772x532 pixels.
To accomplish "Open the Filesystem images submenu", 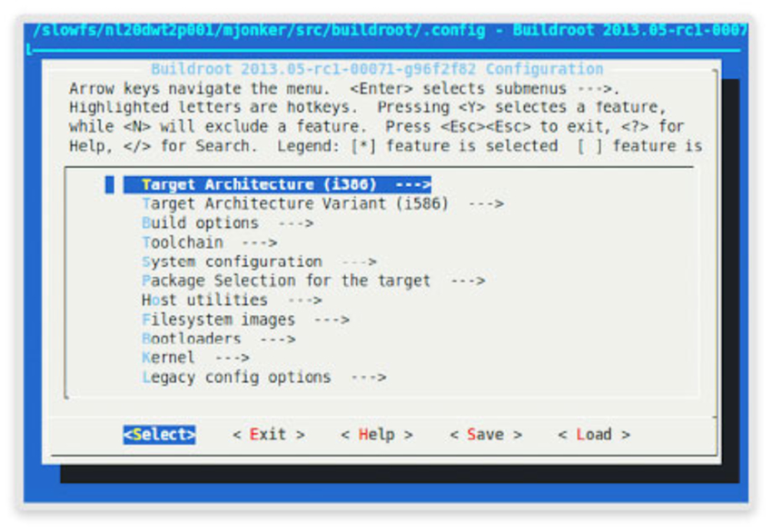I will [218, 320].
